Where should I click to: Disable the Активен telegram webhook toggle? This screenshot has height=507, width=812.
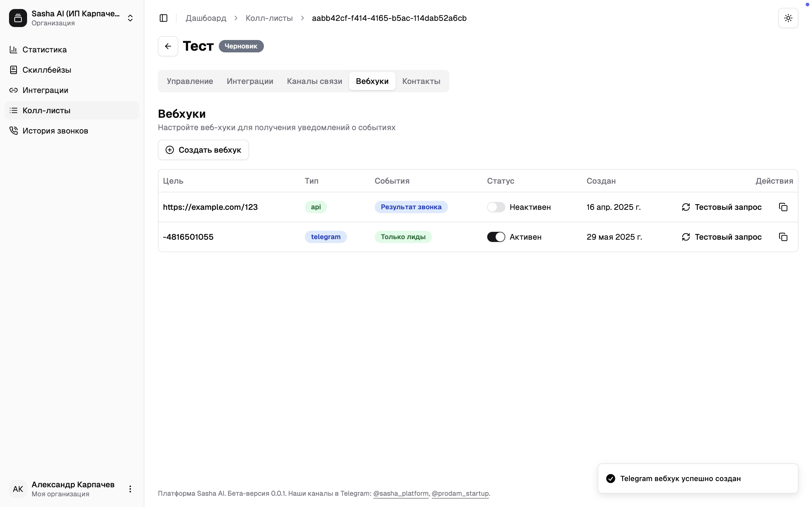(496, 237)
